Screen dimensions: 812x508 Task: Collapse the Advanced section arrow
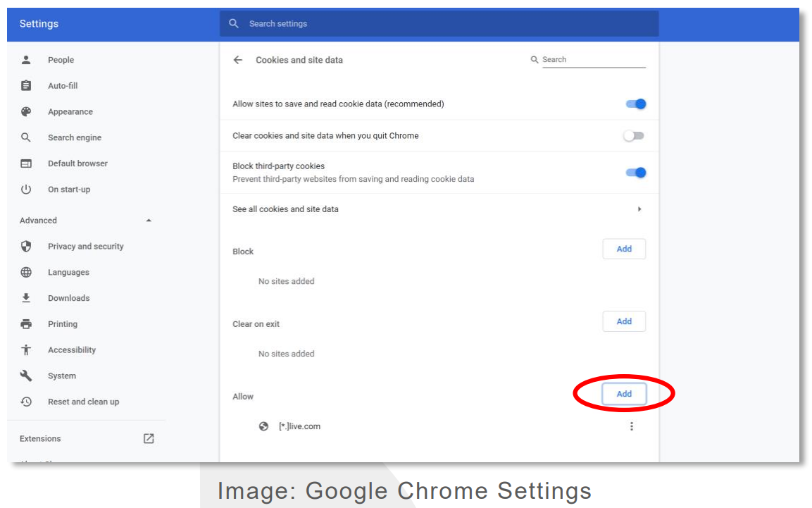[149, 220]
